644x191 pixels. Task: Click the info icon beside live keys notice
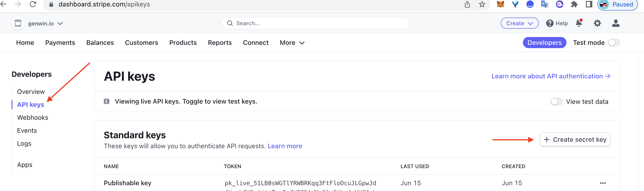107,102
